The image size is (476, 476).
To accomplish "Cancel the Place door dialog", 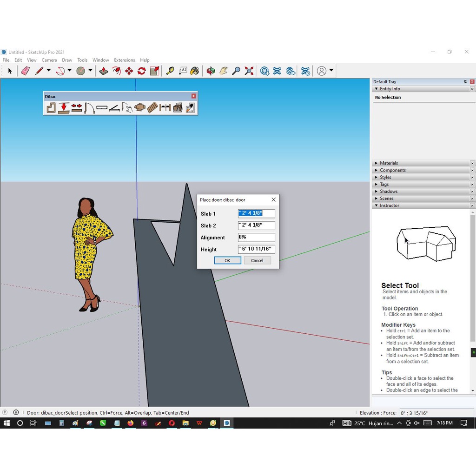I will (x=257, y=260).
